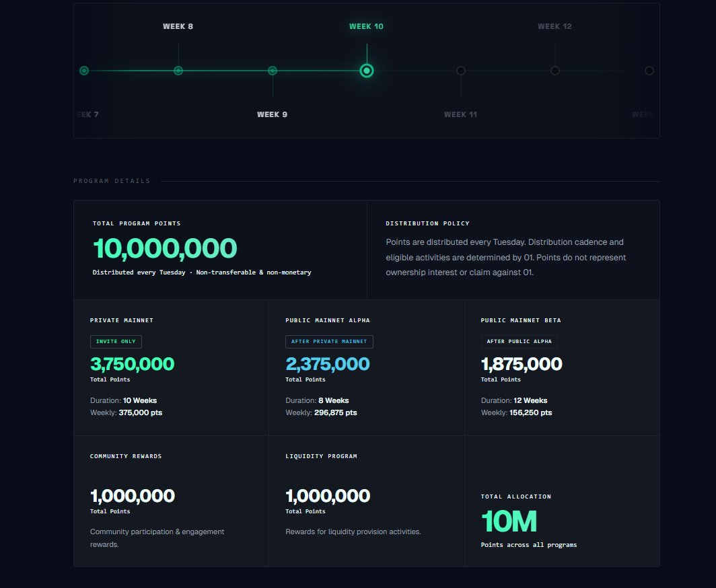
Task: Click 'Weekly: 375,000 pts' text
Action: (x=126, y=412)
